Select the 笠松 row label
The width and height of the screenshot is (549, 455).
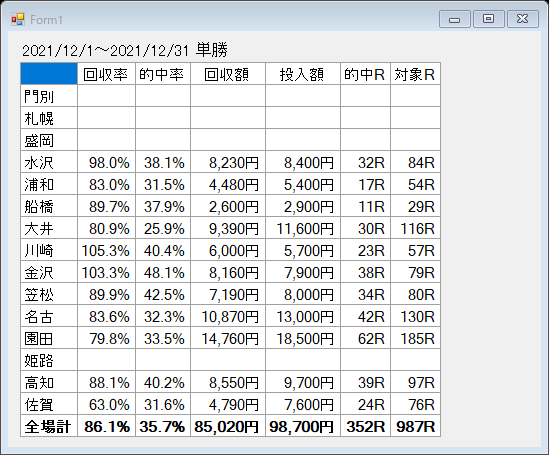(49, 294)
